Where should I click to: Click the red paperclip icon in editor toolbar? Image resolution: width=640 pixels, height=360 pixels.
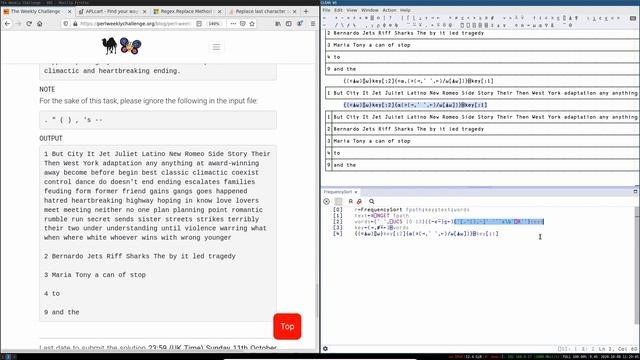pyautogui.click(x=359, y=201)
